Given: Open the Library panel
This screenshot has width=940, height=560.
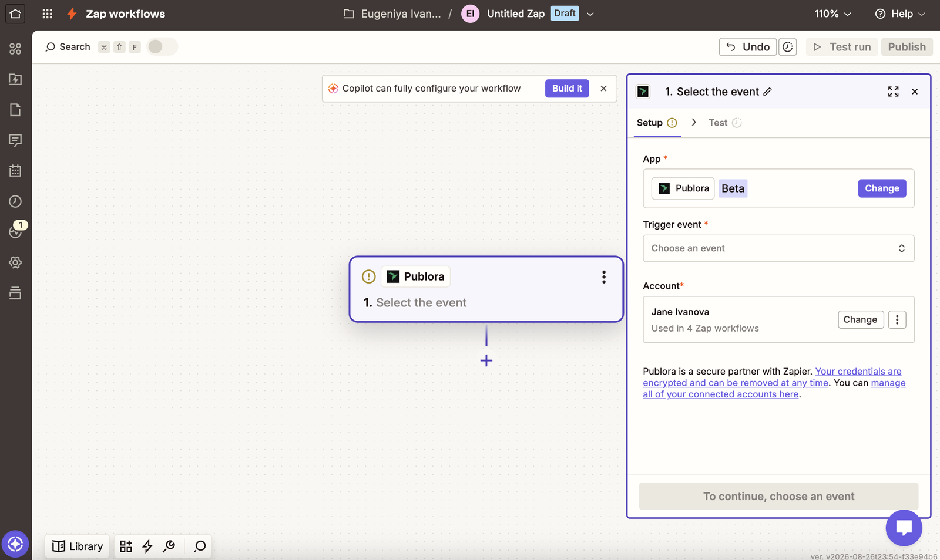Looking at the screenshot, I should pyautogui.click(x=78, y=546).
